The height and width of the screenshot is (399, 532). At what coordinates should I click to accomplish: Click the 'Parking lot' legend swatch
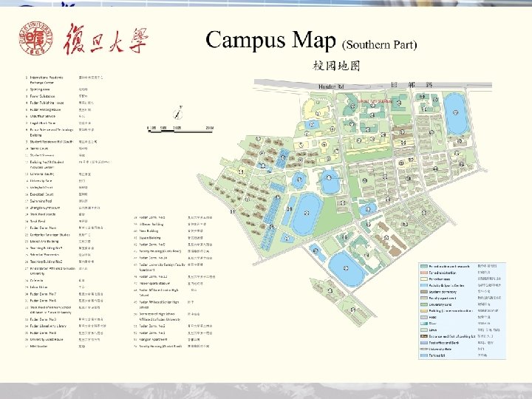pos(424,355)
